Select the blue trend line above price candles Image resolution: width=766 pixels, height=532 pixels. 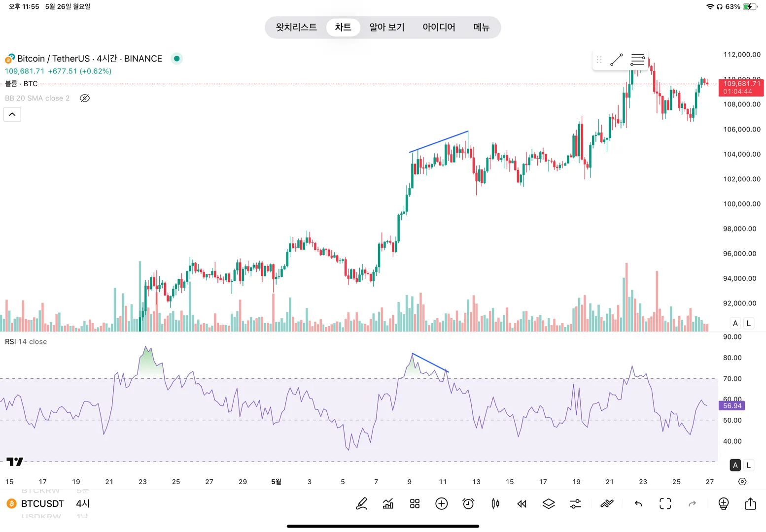pos(439,141)
